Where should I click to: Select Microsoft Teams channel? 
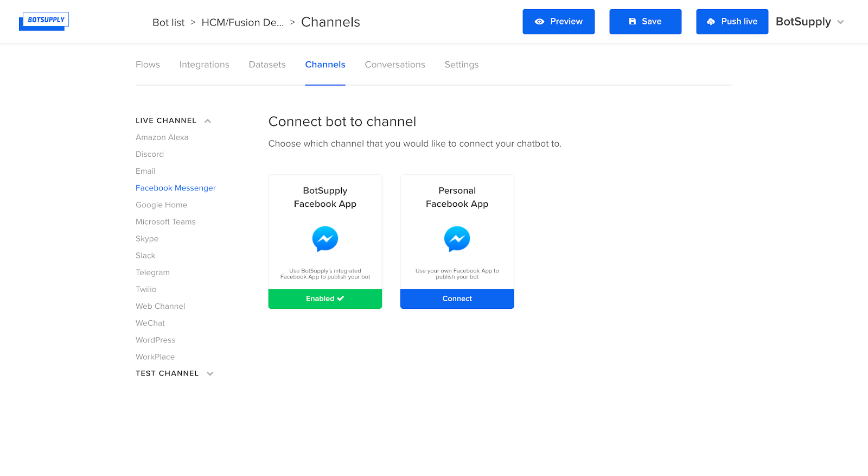click(165, 221)
